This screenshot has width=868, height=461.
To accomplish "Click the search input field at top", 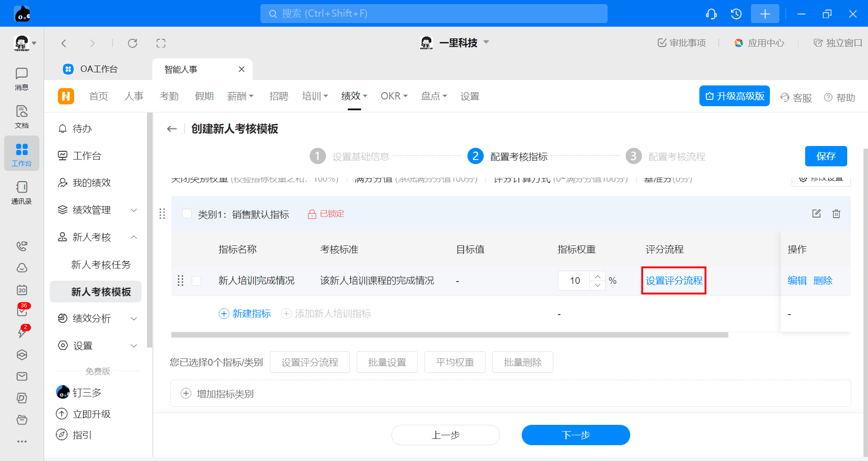I will click(433, 14).
